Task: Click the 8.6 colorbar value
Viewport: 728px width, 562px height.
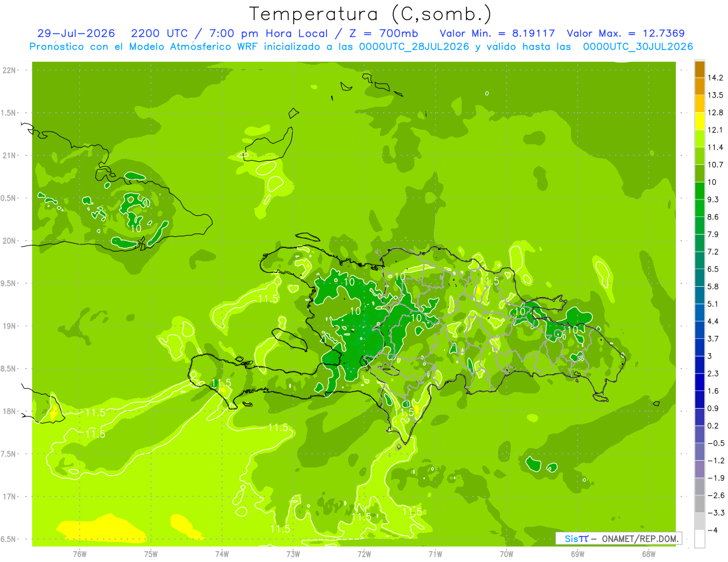Action: [x=714, y=217]
